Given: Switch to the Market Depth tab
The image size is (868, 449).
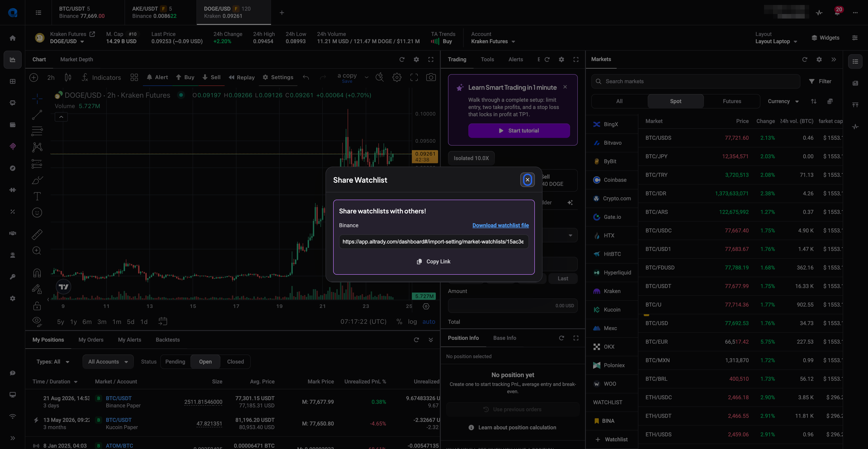Looking at the screenshot, I should (76, 59).
